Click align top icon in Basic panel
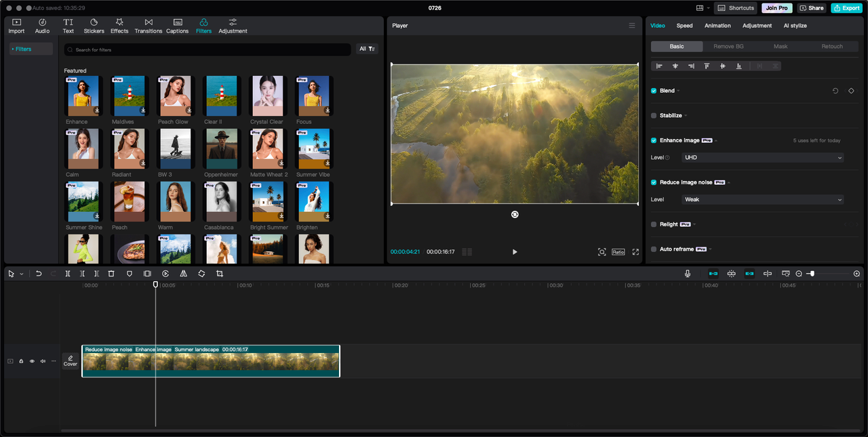 [x=707, y=66]
